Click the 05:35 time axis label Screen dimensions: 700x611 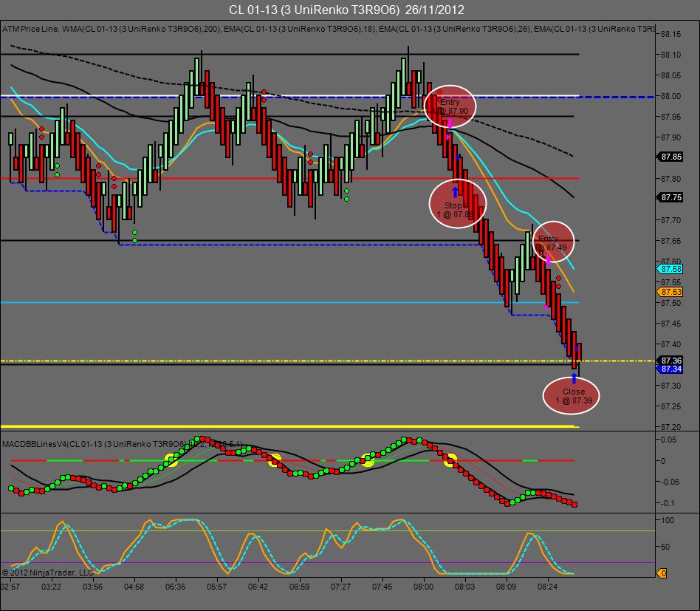click(176, 587)
